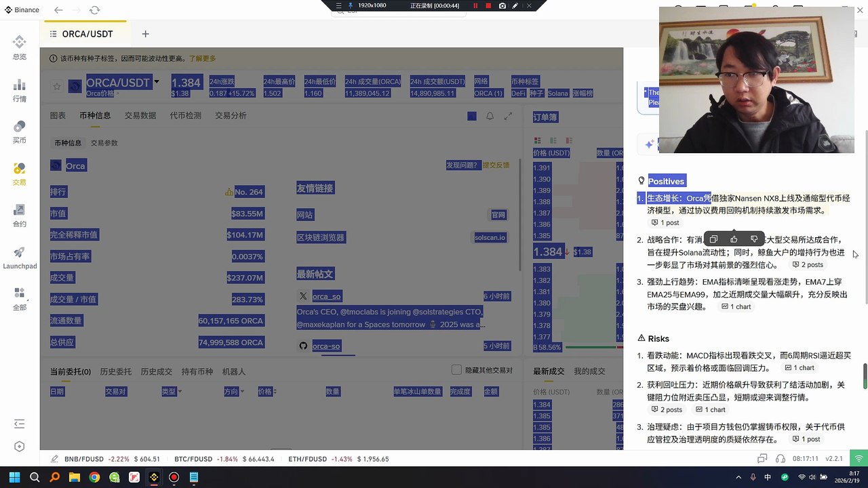Take a screenshot with the recorder camera icon
Screen dimensions: 868x488
[x=502, y=5]
